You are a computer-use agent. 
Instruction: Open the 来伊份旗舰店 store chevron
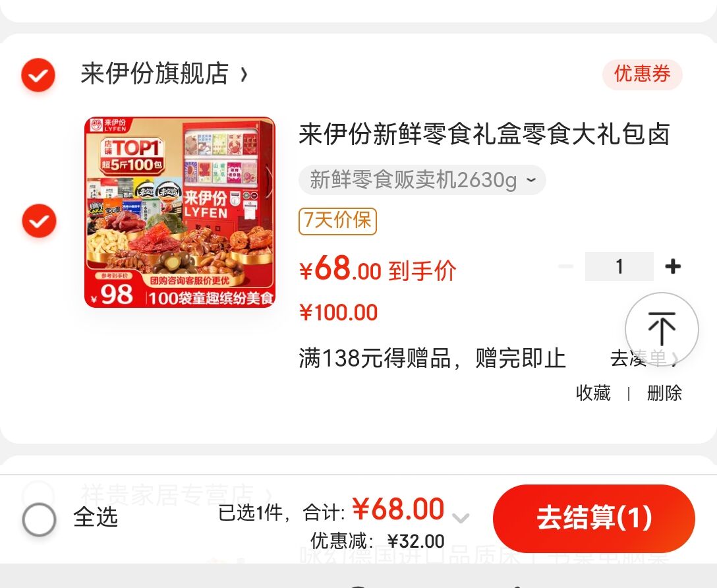(x=244, y=74)
